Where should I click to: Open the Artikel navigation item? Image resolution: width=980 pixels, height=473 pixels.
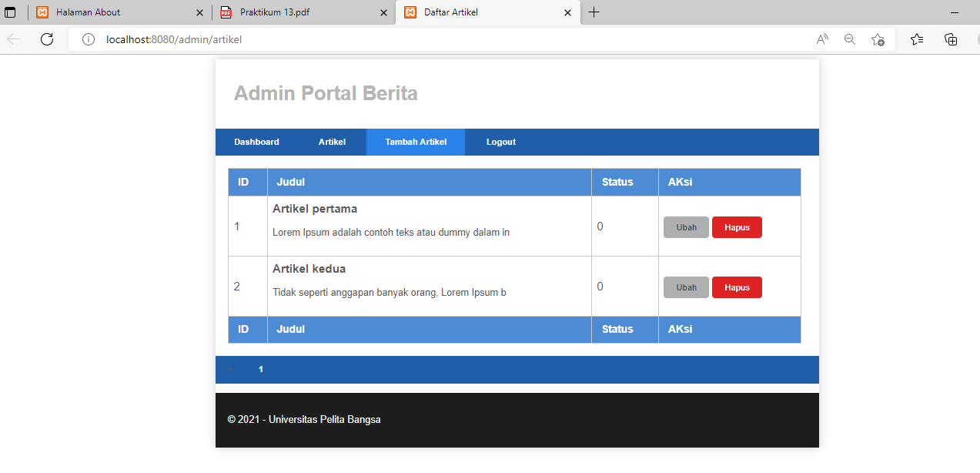[332, 142]
